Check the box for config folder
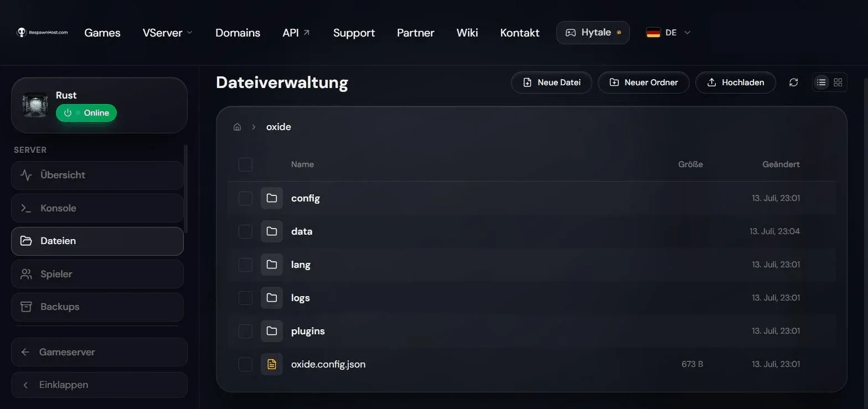Screen dimensions: 868x409 pyautogui.click(x=245, y=198)
